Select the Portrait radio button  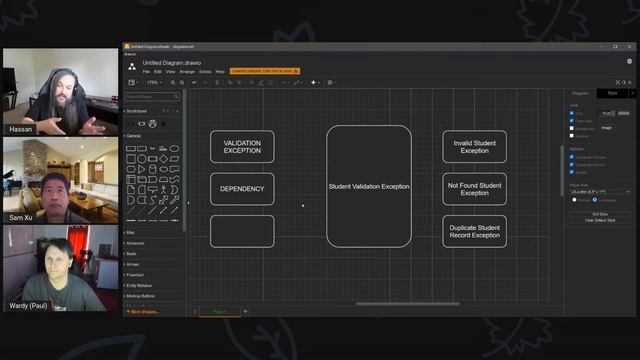tap(574, 200)
